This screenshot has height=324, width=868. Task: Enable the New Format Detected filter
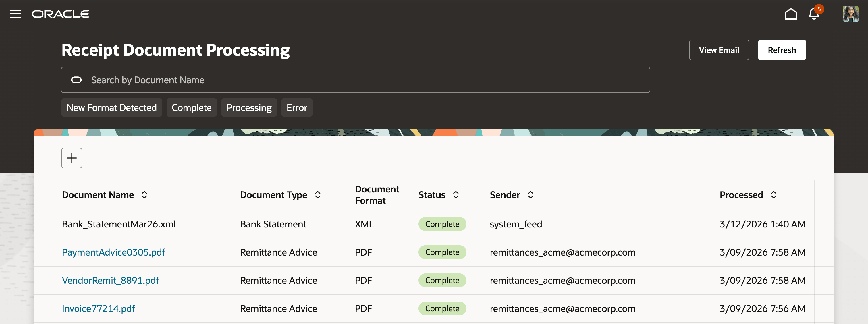tap(111, 107)
